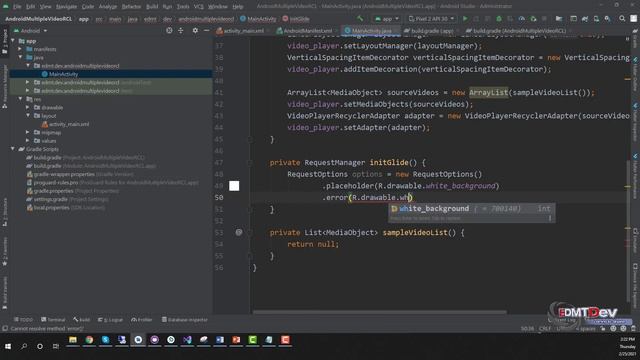The image size is (640, 360).
Task: Click the Select Opened File target icon
Action: pyautogui.click(x=169, y=31)
